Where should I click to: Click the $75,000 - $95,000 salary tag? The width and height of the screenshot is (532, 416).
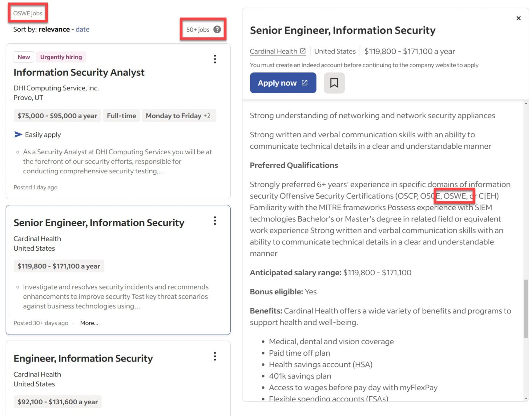point(57,116)
